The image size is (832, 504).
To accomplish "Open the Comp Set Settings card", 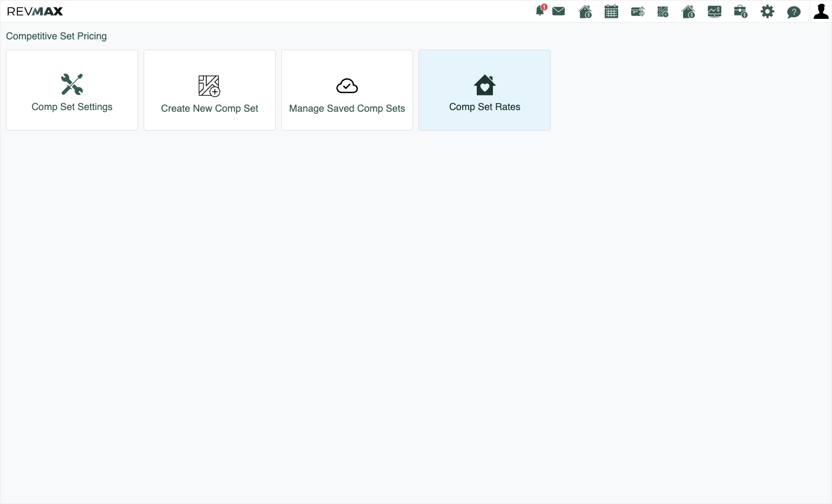I will pyautogui.click(x=72, y=90).
